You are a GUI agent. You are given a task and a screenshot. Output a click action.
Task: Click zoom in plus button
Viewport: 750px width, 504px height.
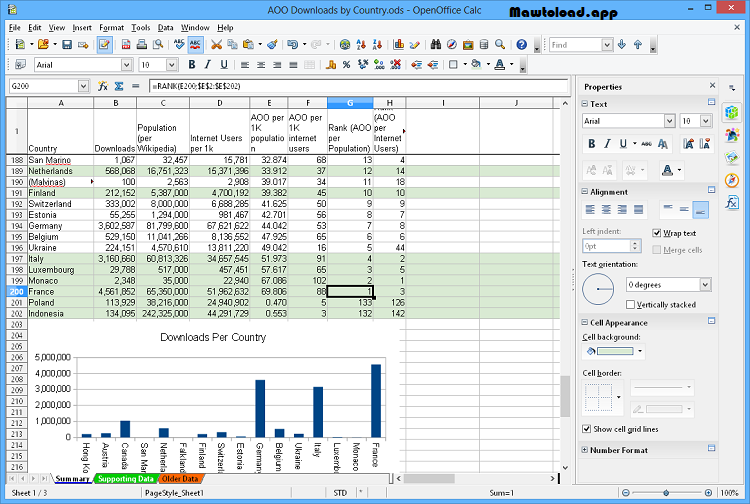click(708, 493)
